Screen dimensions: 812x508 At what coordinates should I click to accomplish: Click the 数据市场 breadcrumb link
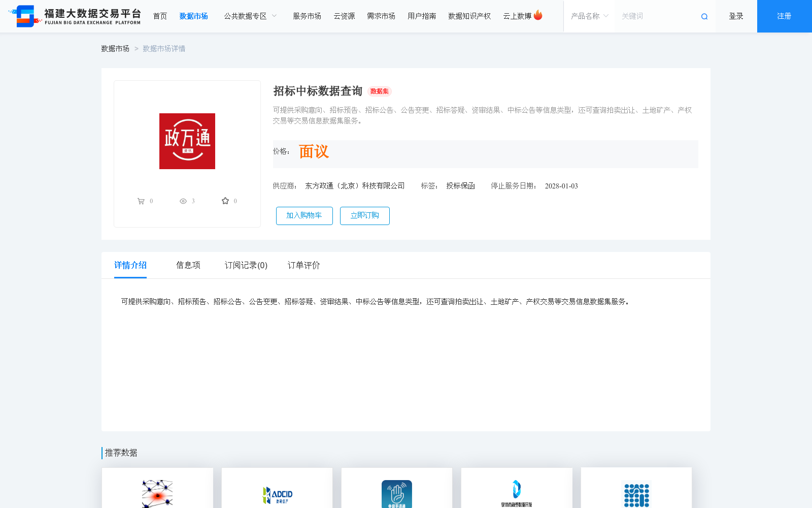tap(115, 49)
